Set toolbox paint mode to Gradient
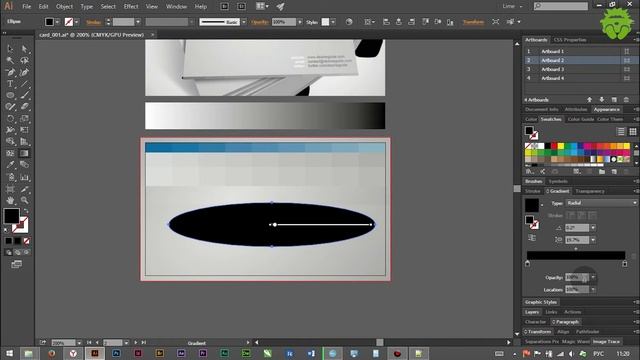 [x=18, y=241]
